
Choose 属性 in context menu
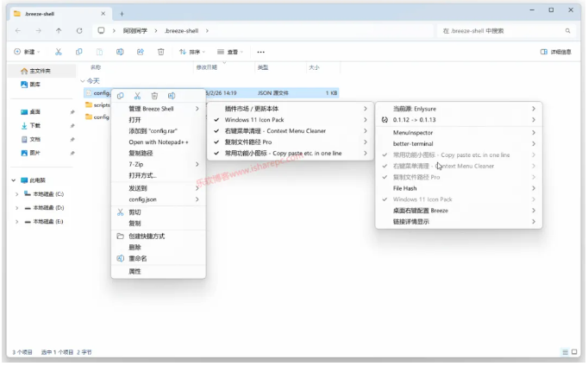pyautogui.click(x=159, y=271)
